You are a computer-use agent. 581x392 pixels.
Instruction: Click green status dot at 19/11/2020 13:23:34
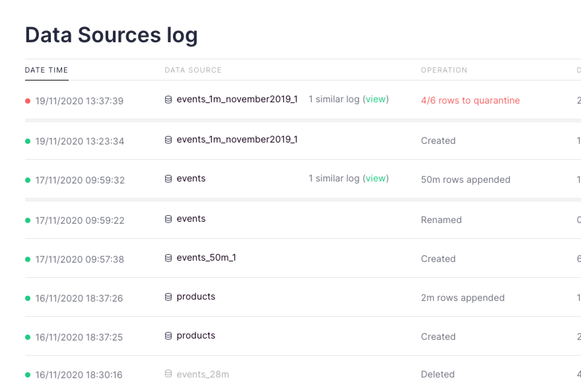(x=28, y=141)
